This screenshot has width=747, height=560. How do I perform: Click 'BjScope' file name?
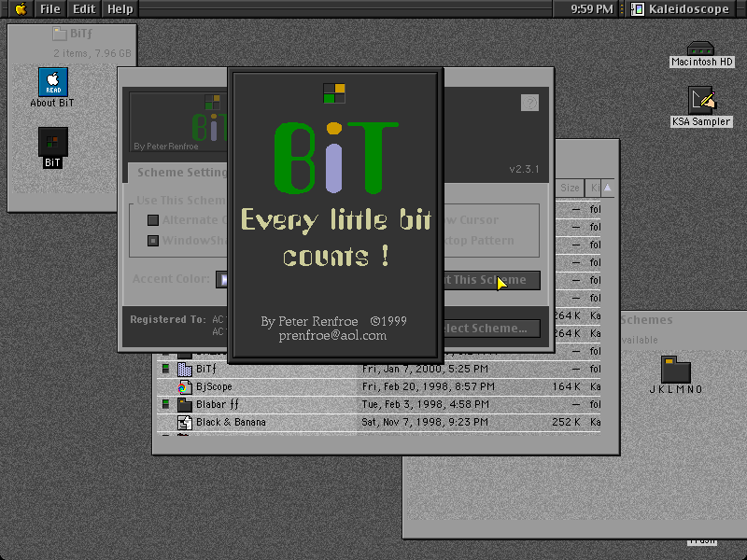[x=214, y=386]
